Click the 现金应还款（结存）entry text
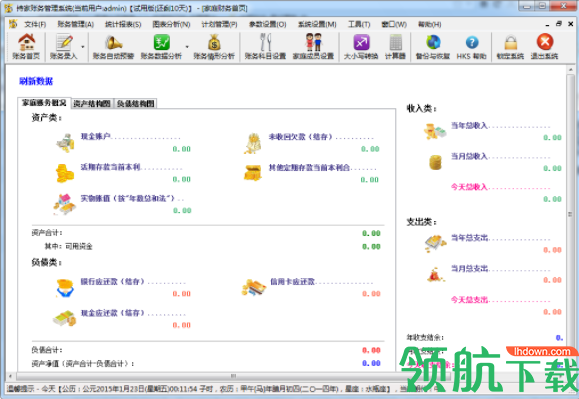This screenshot has width=579, height=399. click(x=113, y=313)
